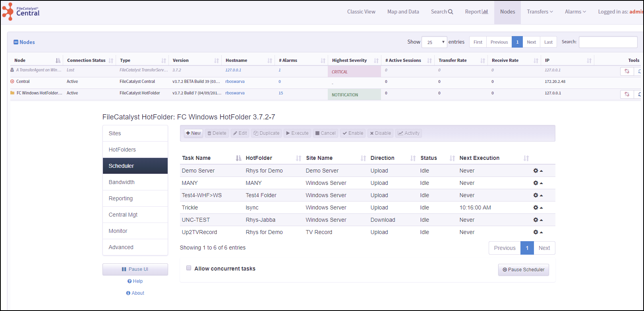Open the Help link
The width and height of the screenshot is (644, 311).
pos(135,281)
